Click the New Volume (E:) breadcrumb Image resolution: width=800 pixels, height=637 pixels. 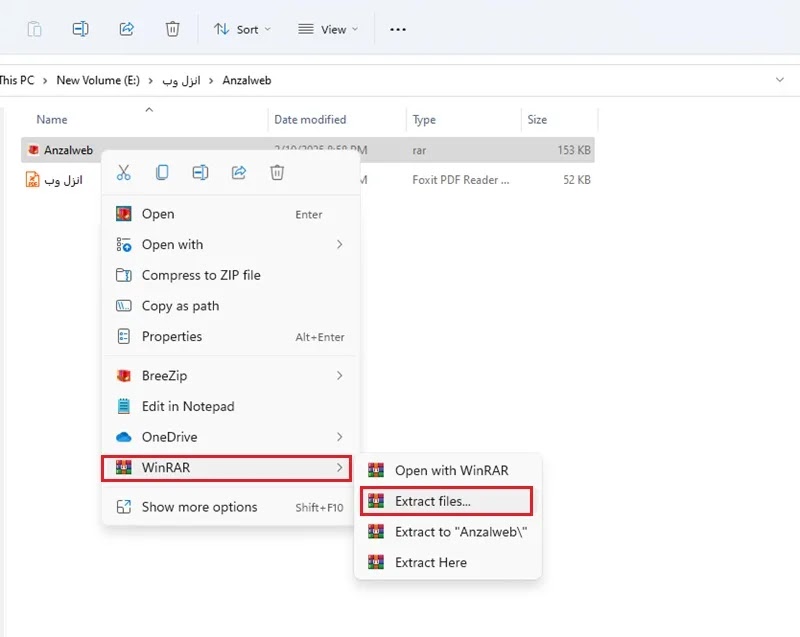98,81
